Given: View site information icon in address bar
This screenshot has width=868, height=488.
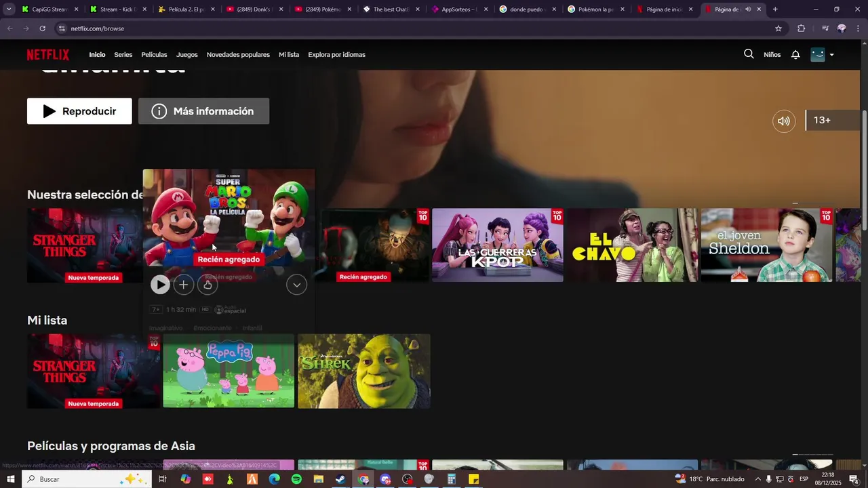Looking at the screenshot, I should coord(62,28).
